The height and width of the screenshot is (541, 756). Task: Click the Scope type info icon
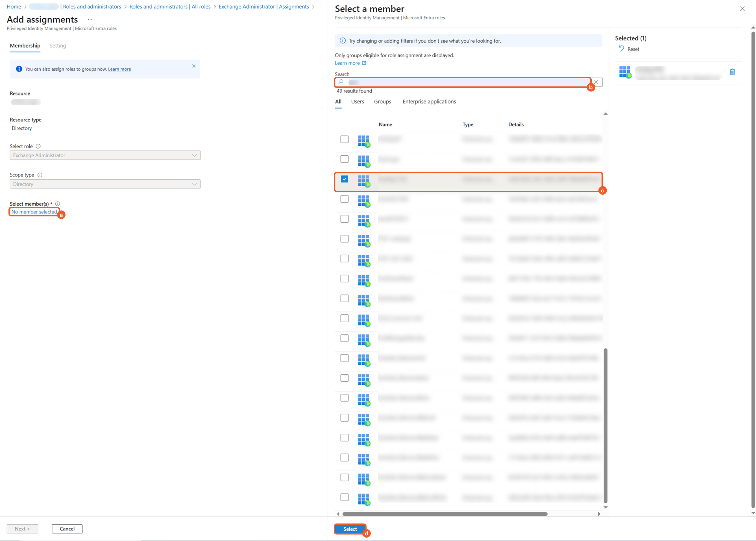(40, 175)
